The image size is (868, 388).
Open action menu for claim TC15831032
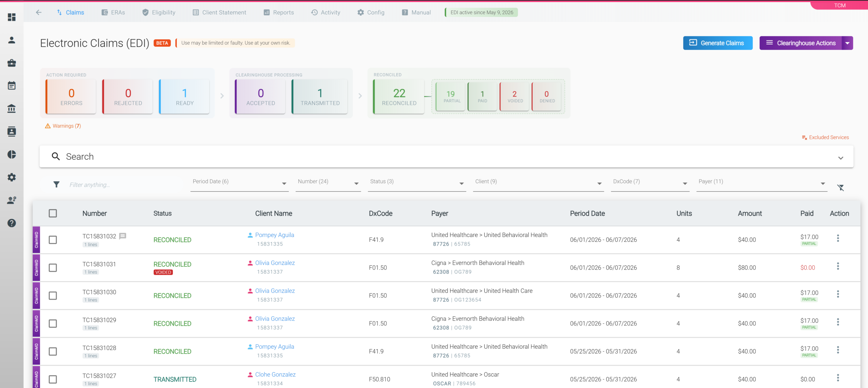(x=838, y=238)
